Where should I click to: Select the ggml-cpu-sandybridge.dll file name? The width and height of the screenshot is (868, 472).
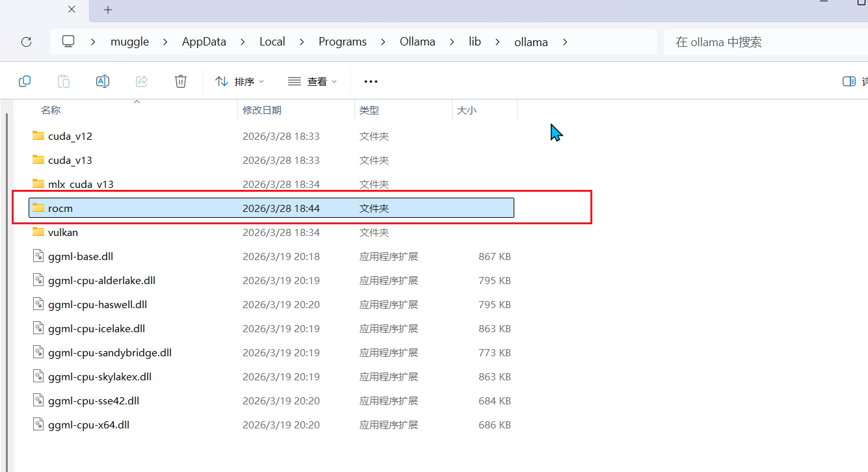point(110,352)
